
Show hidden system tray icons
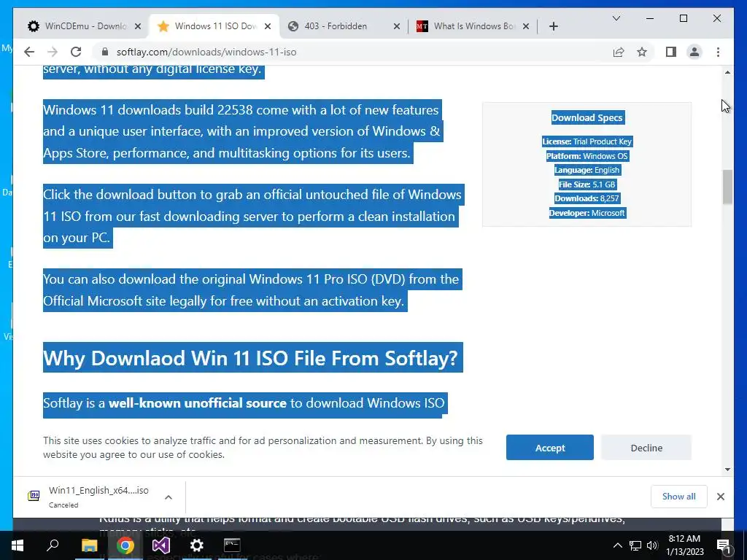click(x=617, y=545)
